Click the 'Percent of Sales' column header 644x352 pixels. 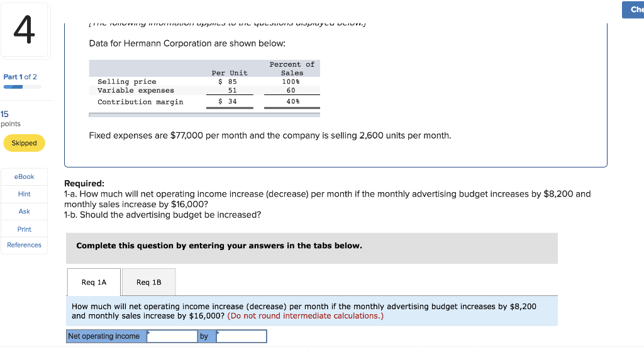point(292,69)
